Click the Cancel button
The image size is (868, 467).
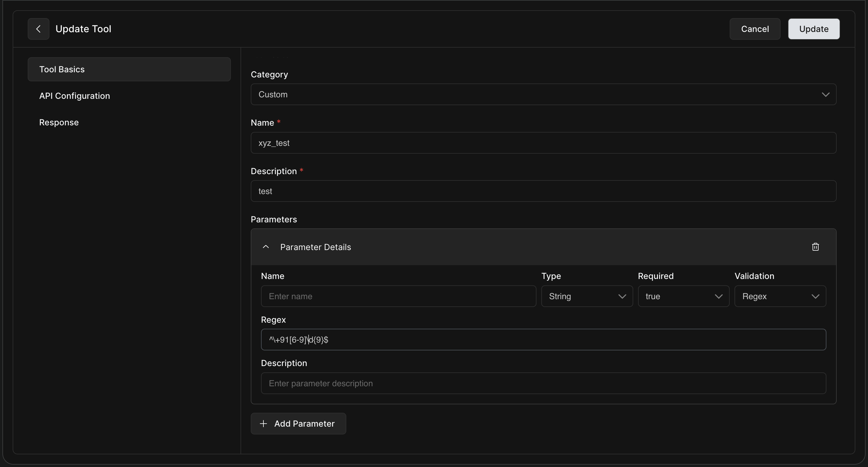click(755, 29)
